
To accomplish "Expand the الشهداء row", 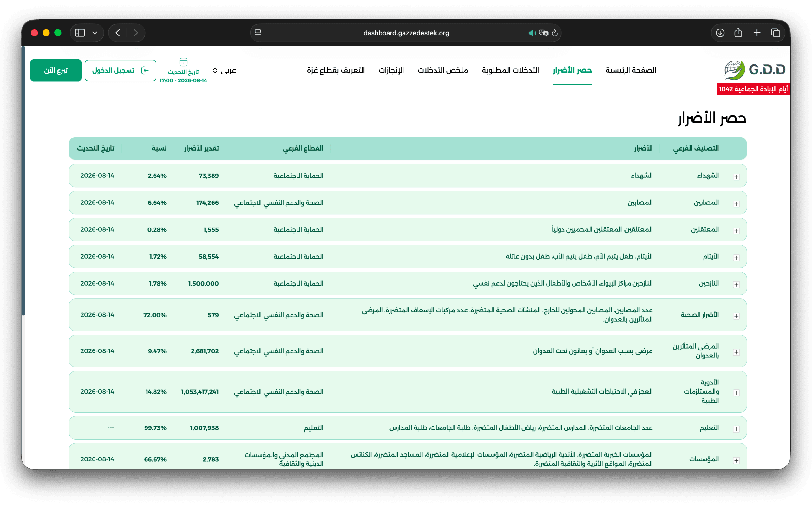I will click(x=736, y=177).
